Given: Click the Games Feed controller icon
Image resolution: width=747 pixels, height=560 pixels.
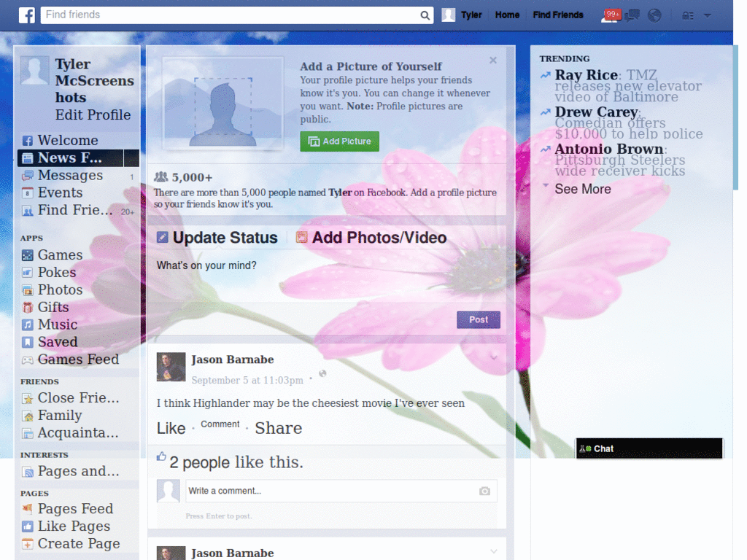Looking at the screenshot, I should tap(28, 360).
